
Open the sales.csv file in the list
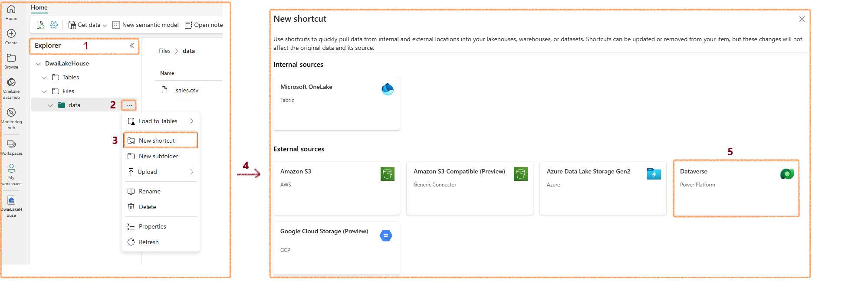pos(187,90)
